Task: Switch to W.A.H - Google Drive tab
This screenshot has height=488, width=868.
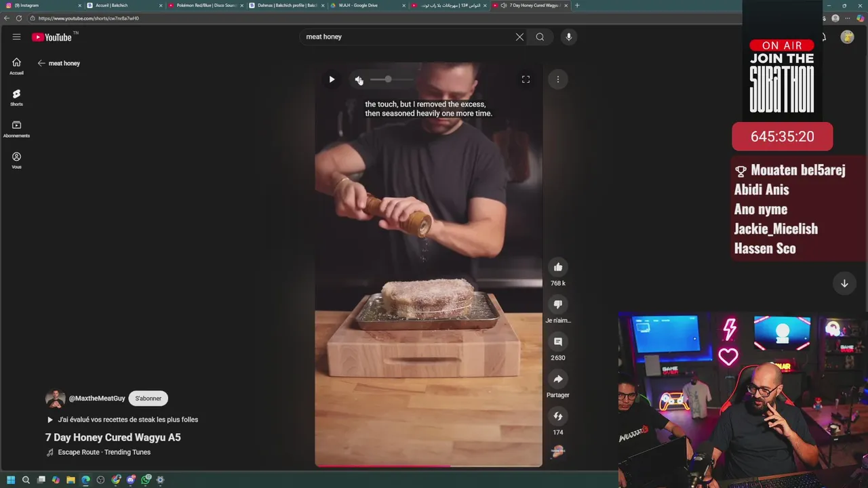Action: [x=367, y=5]
